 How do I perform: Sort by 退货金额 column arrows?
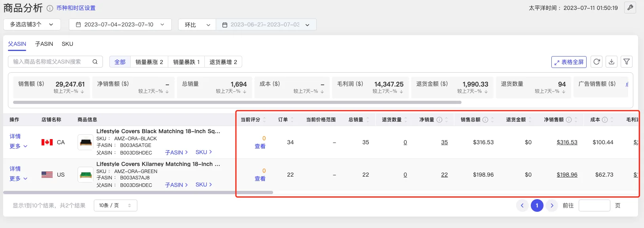(530, 120)
